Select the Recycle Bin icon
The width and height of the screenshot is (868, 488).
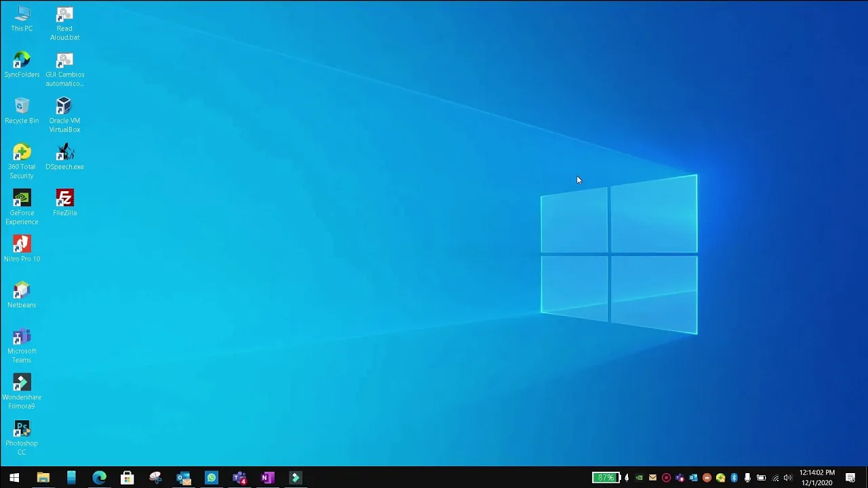pos(22,111)
